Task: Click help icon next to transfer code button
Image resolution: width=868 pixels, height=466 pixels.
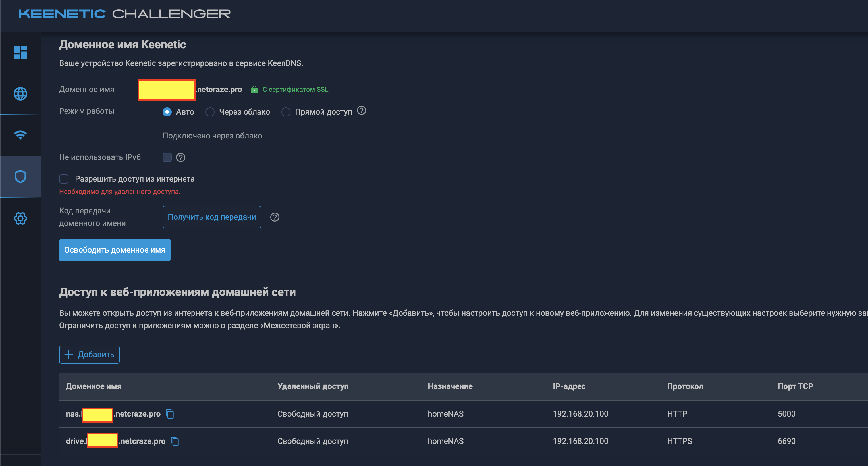Action: (x=275, y=217)
